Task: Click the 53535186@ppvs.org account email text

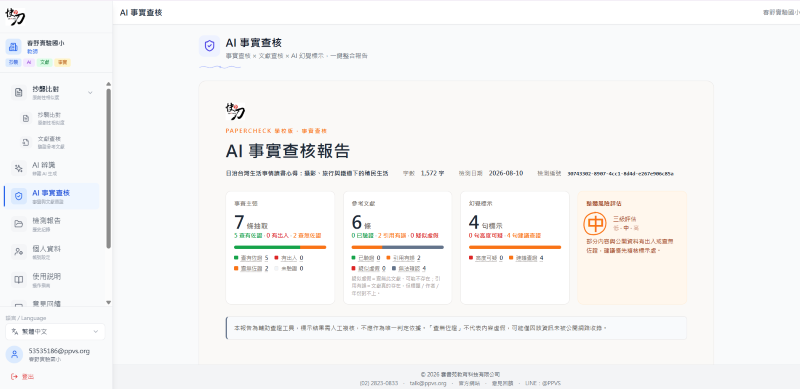Action: coord(59,351)
